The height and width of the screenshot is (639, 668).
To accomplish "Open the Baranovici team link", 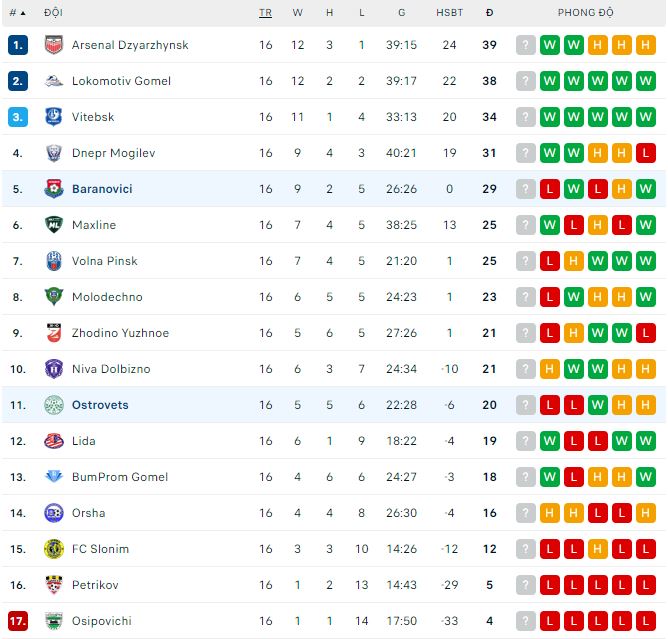I will [102, 189].
